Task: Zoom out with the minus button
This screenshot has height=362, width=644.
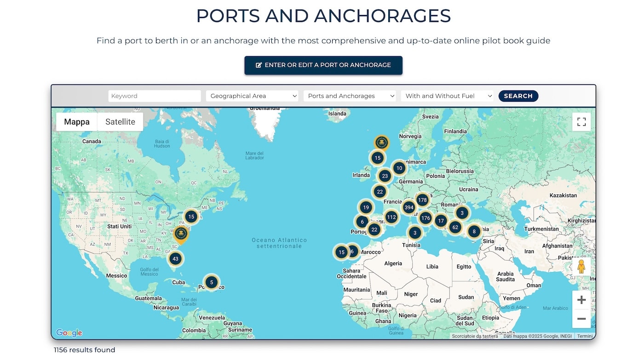Action: coord(581,319)
